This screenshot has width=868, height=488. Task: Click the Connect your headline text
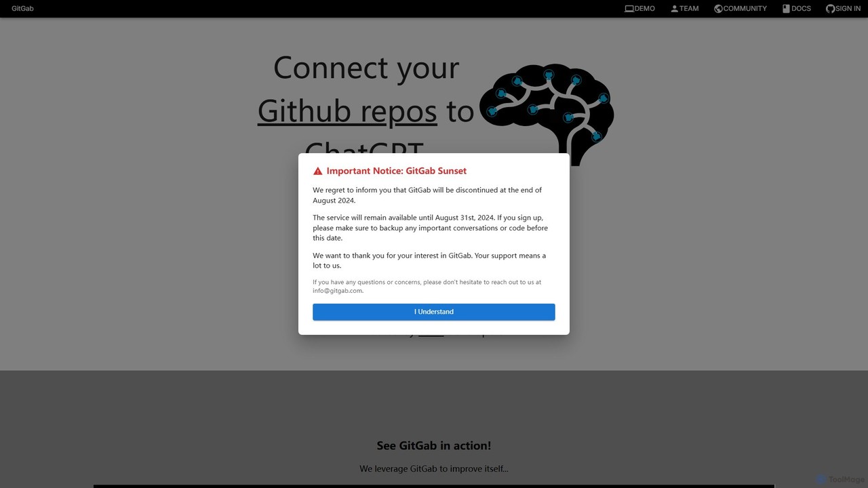[x=366, y=68]
